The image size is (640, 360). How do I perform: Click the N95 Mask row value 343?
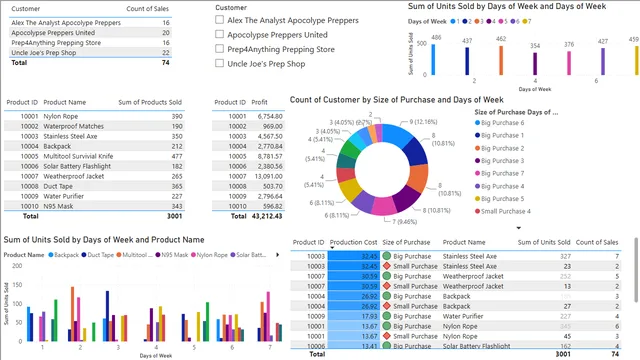[x=177, y=206]
